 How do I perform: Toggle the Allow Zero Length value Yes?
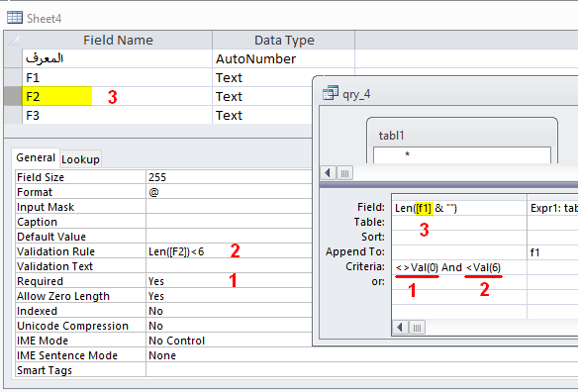[x=229, y=296]
